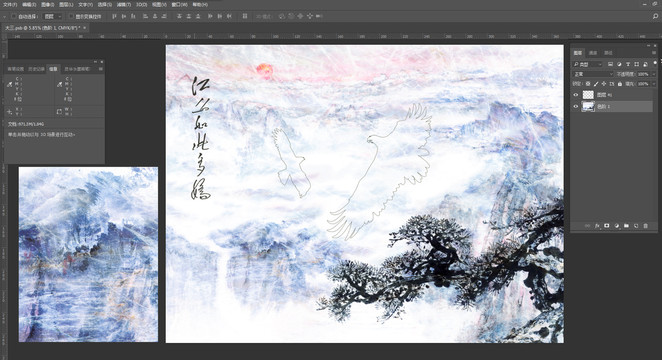Lock image pixels with brush icon
The height and width of the screenshot is (360, 662).
coord(596,84)
